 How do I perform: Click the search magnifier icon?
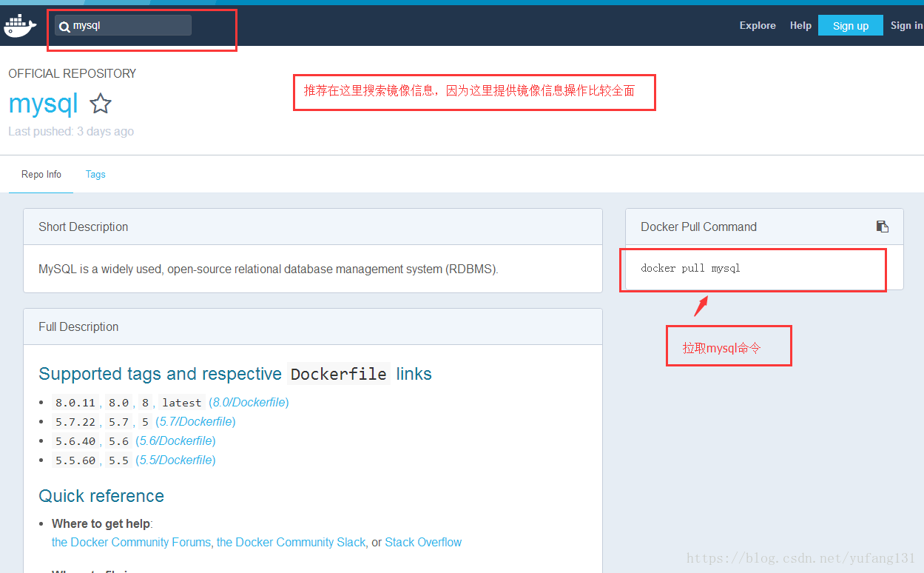(64, 27)
